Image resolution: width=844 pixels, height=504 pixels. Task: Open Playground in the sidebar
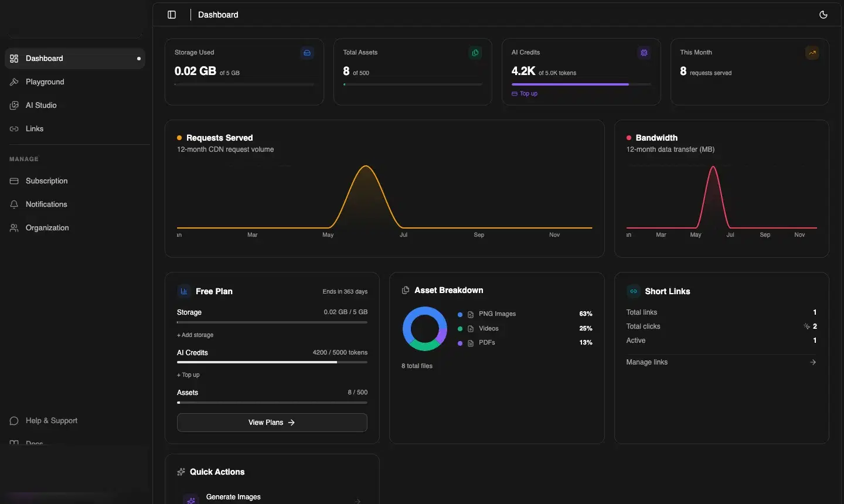75,82
